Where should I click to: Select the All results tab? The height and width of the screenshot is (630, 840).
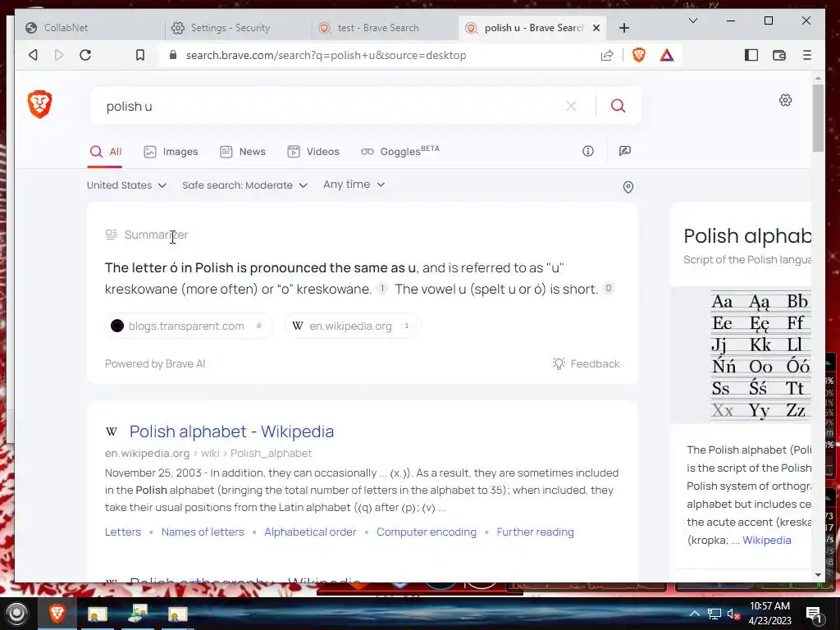coord(106,152)
